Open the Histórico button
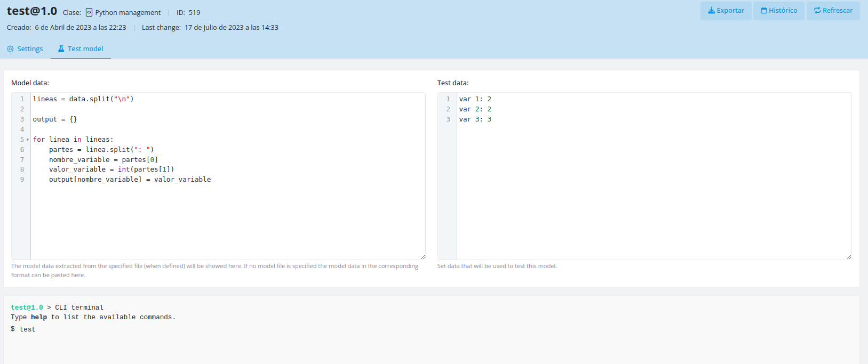The height and width of the screenshot is (364, 868). [778, 11]
